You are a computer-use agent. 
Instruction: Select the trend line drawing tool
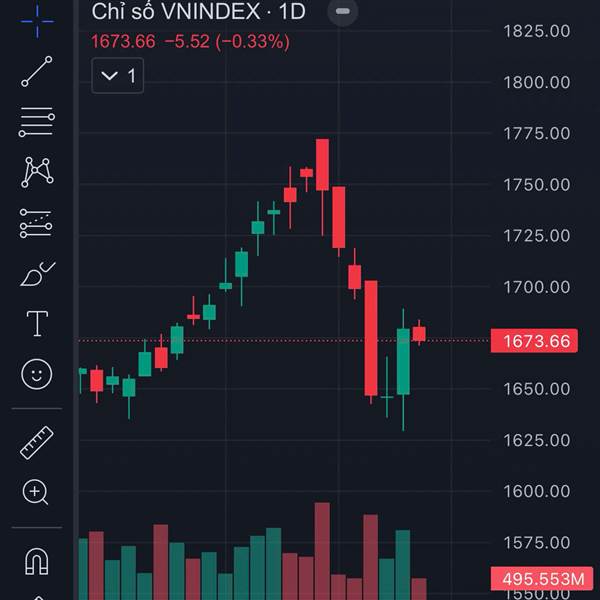pos(37,71)
